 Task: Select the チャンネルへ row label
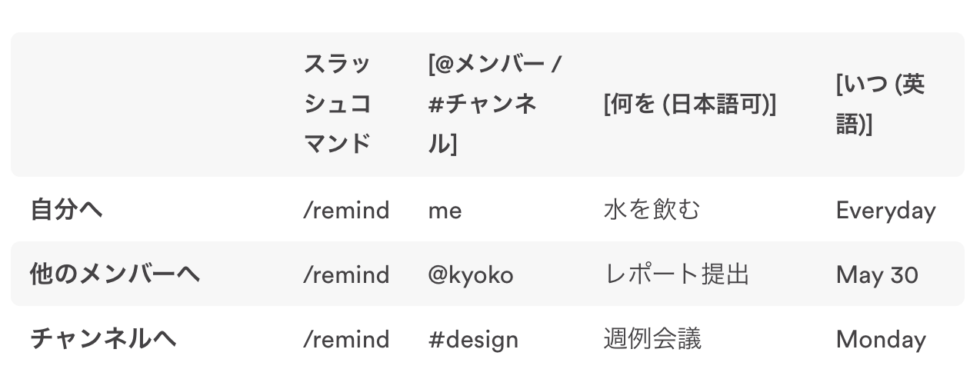pyautogui.click(x=103, y=339)
